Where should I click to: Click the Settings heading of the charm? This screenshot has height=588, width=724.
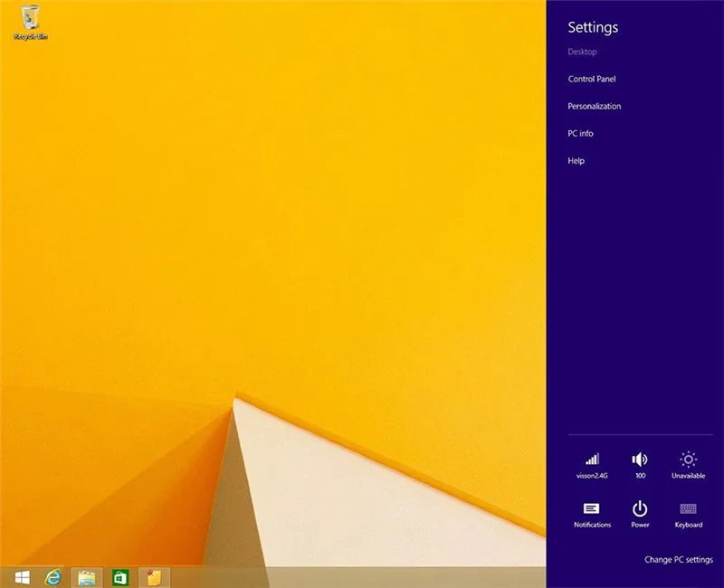click(593, 27)
